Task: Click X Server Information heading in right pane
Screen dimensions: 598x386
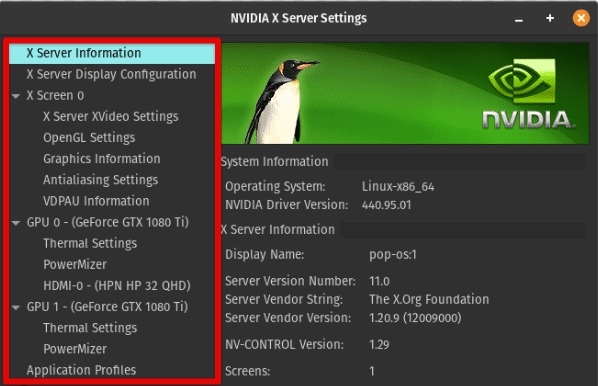Action: pyautogui.click(x=278, y=230)
